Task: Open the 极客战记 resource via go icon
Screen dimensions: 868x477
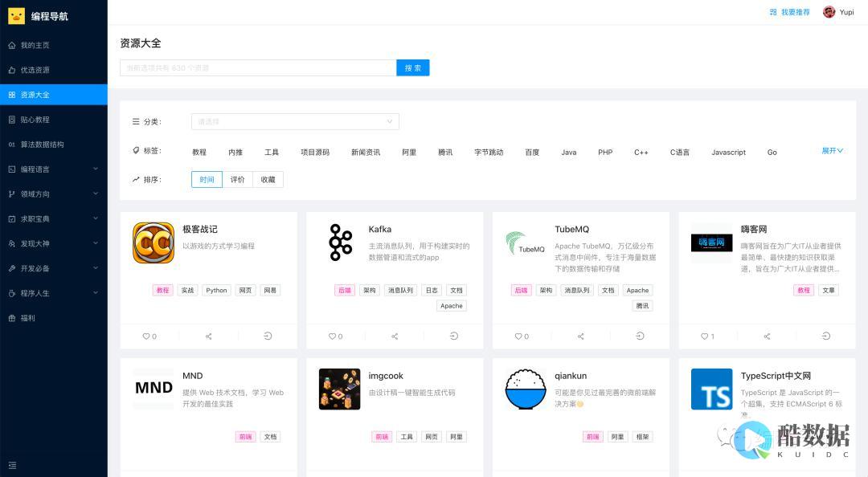Action: 268,336
